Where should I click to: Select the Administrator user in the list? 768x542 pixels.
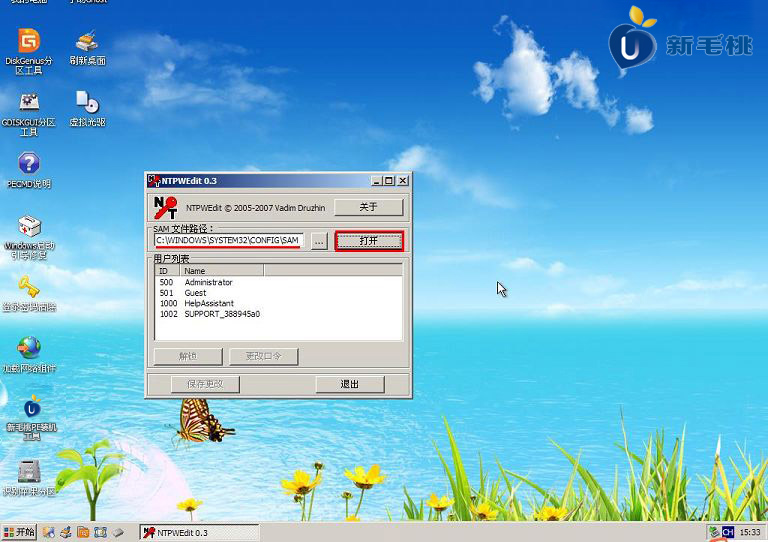(208, 283)
